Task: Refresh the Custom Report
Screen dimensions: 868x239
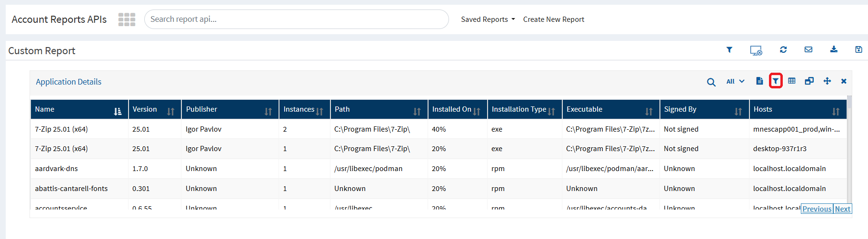Action: 783,50
